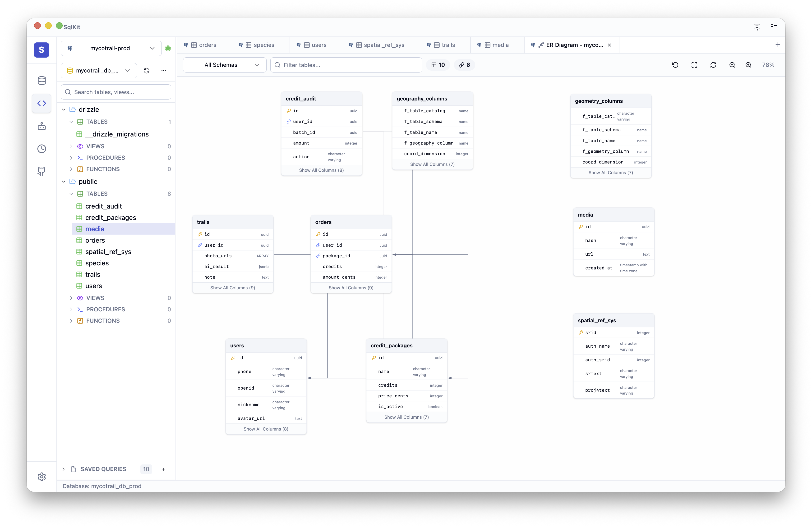Open the SQL code editor sidebar icon
The height and width of the screenshot is (527, 812).
(x=42, y=103)
